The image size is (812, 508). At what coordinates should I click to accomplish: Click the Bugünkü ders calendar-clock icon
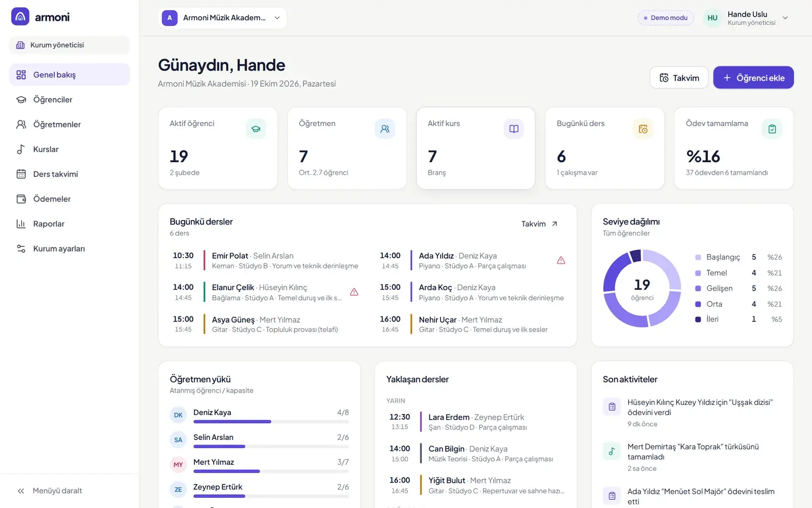coord(643,129)
